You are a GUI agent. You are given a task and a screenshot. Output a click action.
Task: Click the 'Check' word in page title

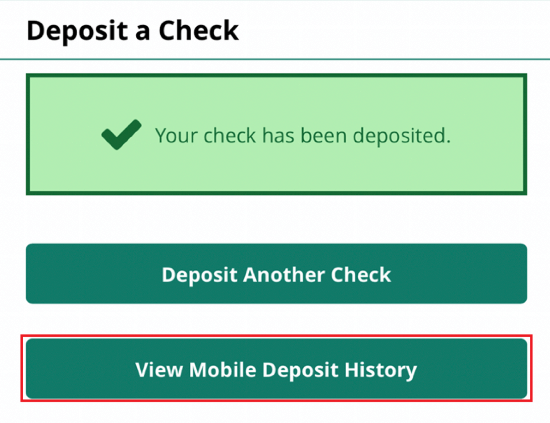click(199, 31)
